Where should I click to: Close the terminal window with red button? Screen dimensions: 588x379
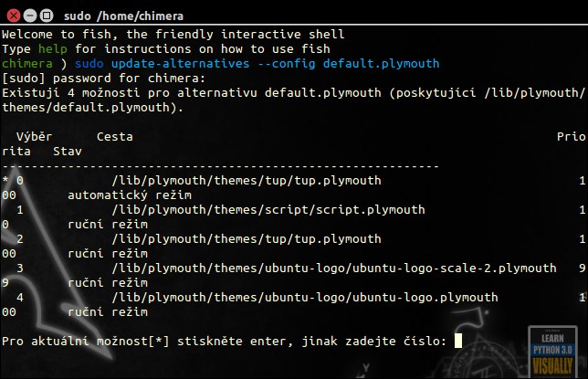click(14, 16)
